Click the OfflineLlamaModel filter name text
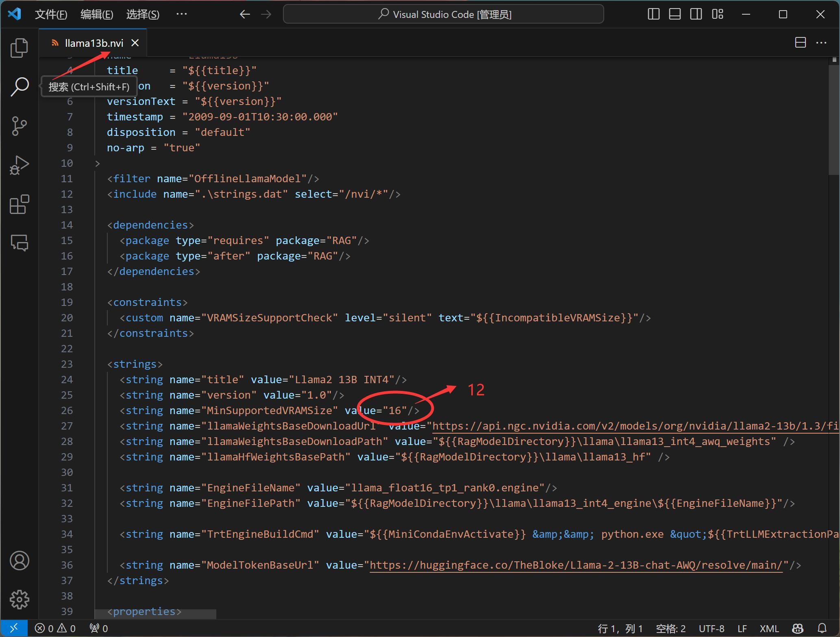This screenshot has width=840, height=637. (248, 179)
